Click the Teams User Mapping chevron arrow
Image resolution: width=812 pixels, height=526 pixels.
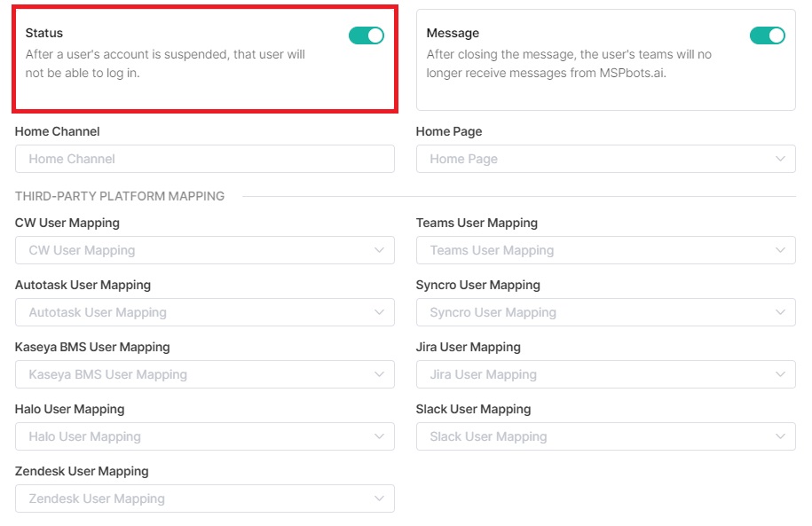779,250
